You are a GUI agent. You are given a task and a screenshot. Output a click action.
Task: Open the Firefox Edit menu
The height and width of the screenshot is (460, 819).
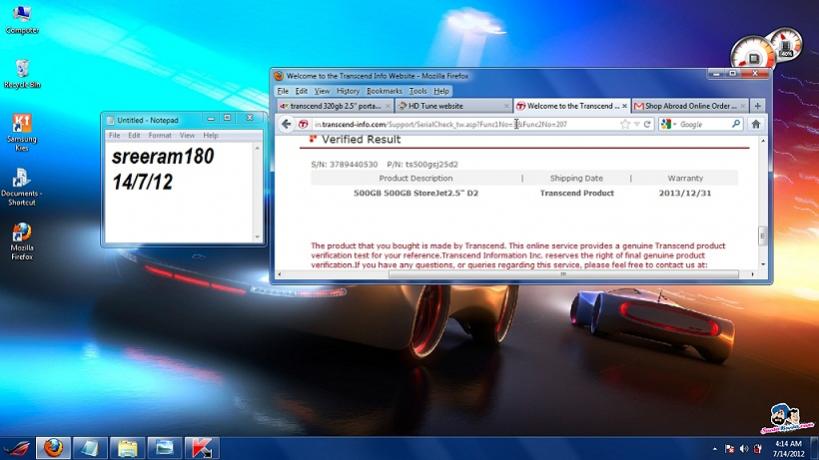[x=301, y=91]
